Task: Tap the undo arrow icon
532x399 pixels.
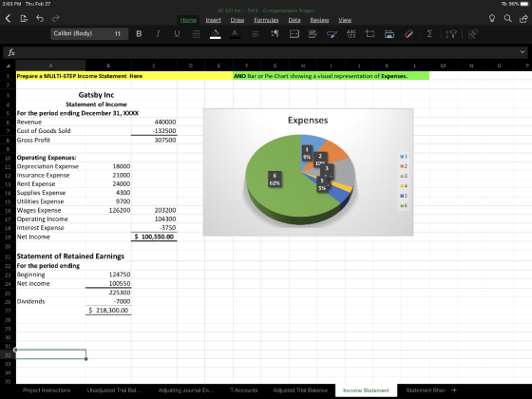Action: click(x=40, y=19)
